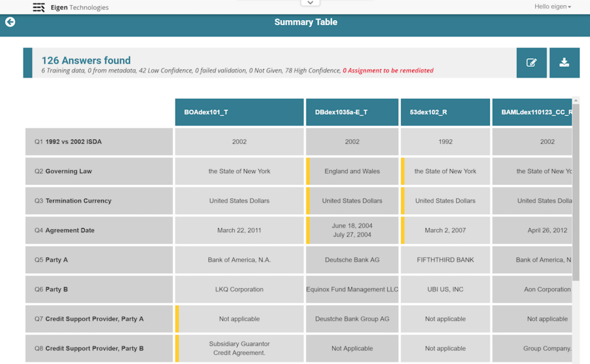Click the back arrow icon

pyautogui.click(x=10, y=22)
